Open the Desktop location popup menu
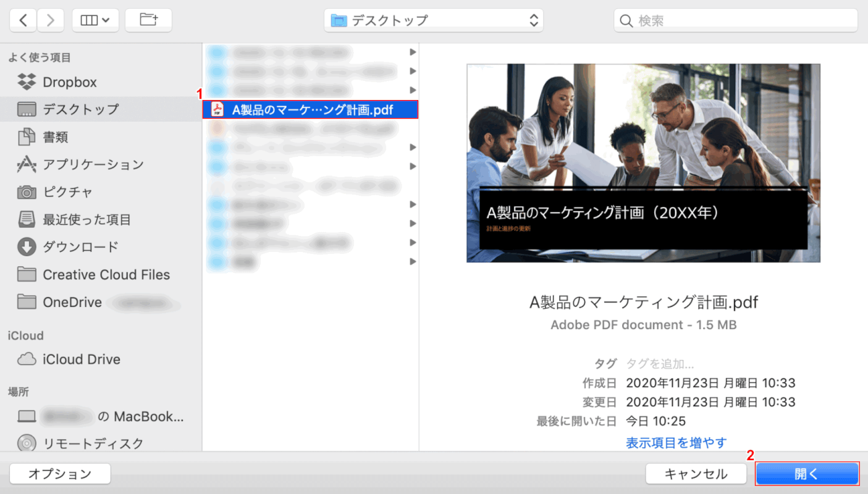This screenshot has width=868, height=494. click(x=434, y=20)
